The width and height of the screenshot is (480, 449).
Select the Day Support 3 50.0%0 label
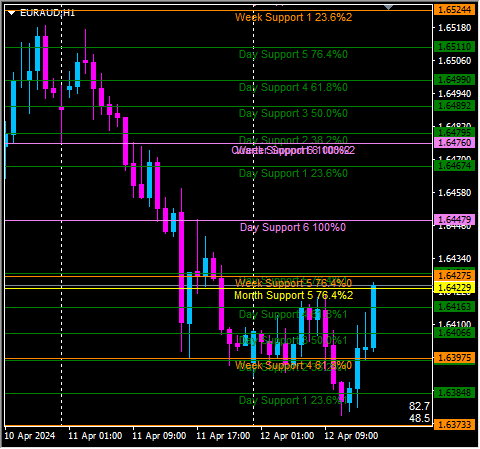pyautogui.click(x=293, y=113)
